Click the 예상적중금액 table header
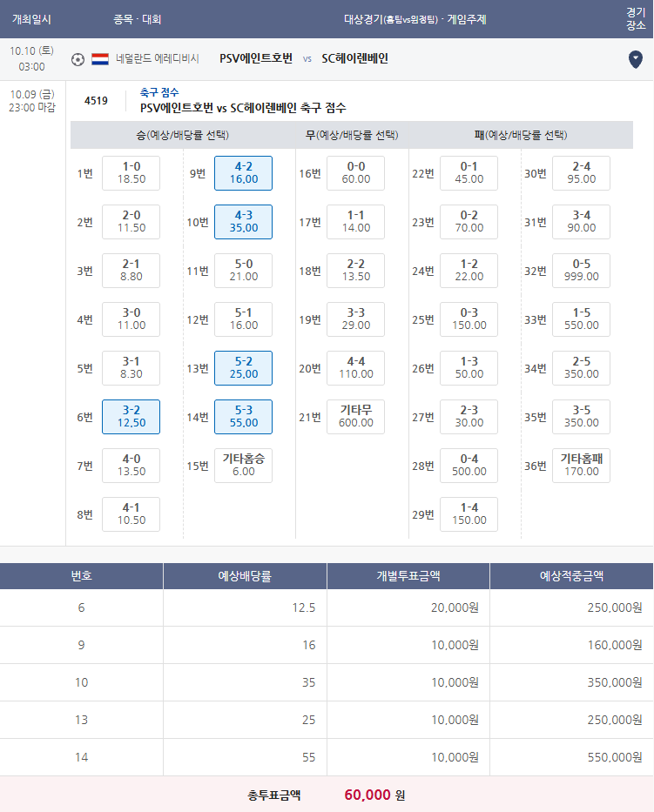Viewport: 654px width, 812px height. (571, 576)
